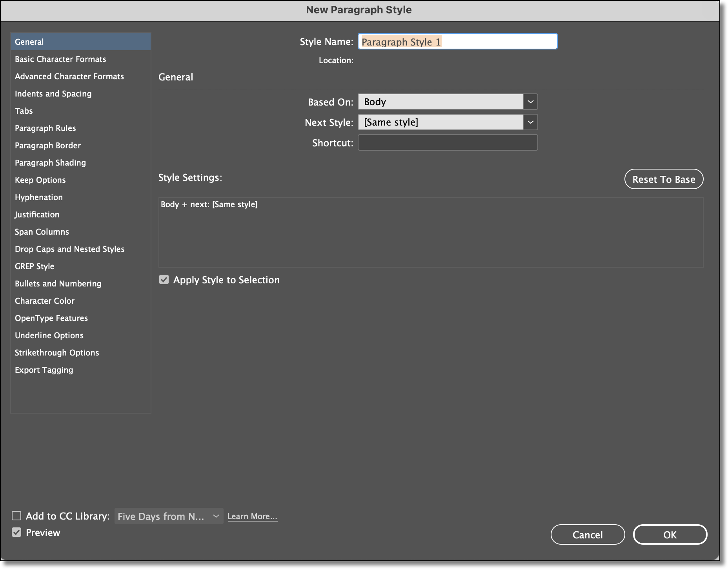Uncheck Apply Style to Selection
This screenshot has width=728, height=569.
coord(164,279)
